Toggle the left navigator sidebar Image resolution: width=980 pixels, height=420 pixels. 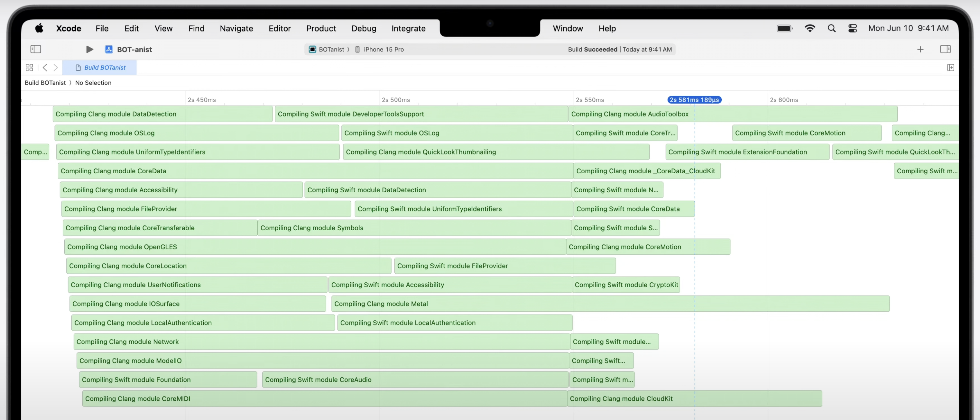[35, 49]
